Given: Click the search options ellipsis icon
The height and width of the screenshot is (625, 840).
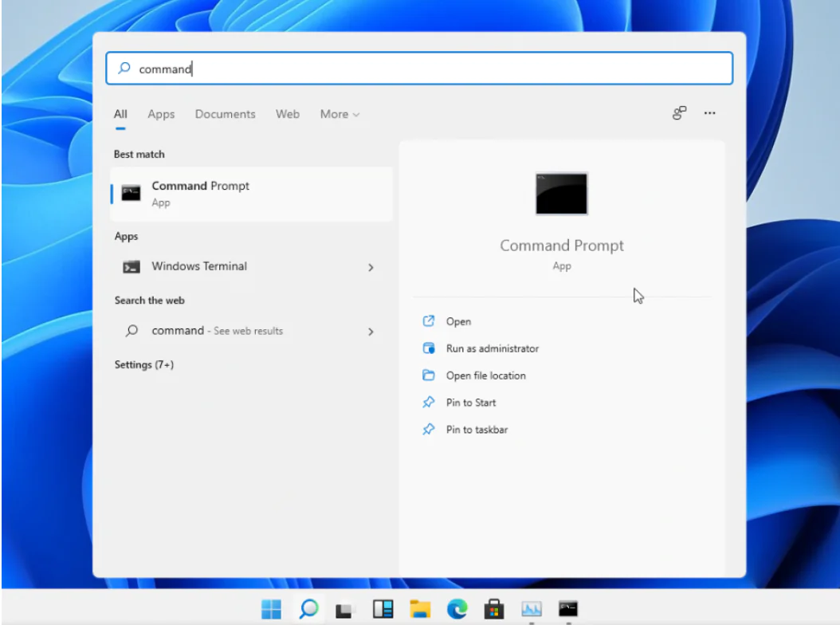Looking at the screenshot, I should coord(709,114).
